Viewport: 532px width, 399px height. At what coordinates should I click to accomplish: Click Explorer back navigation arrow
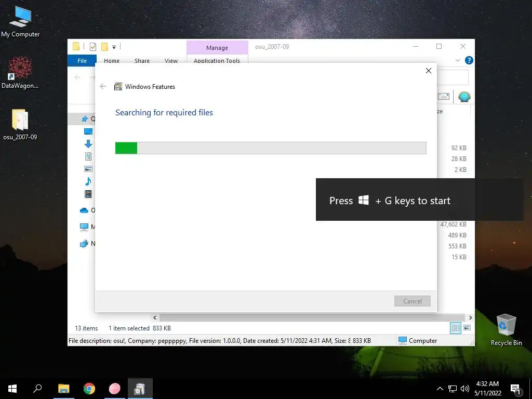[77, 77]
